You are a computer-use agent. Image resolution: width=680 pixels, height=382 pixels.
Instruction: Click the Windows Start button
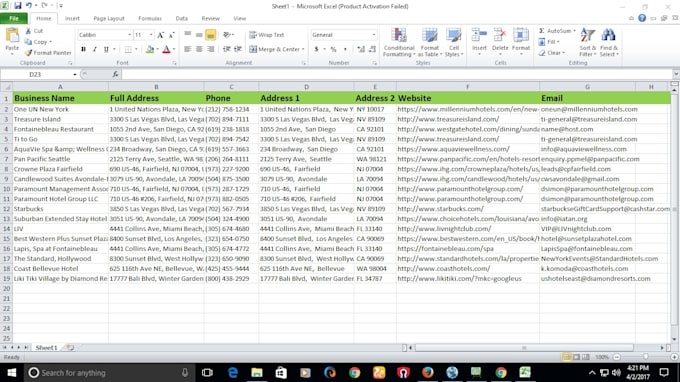12,372
